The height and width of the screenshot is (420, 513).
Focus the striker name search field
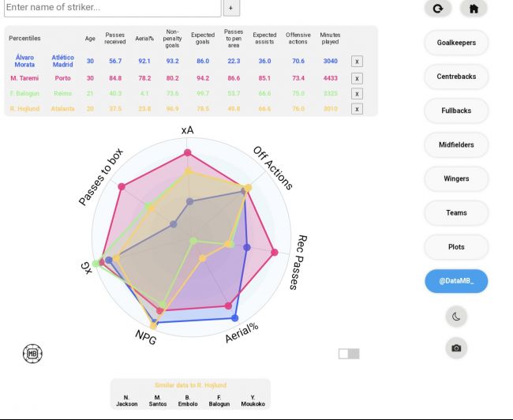coord(113,8)
